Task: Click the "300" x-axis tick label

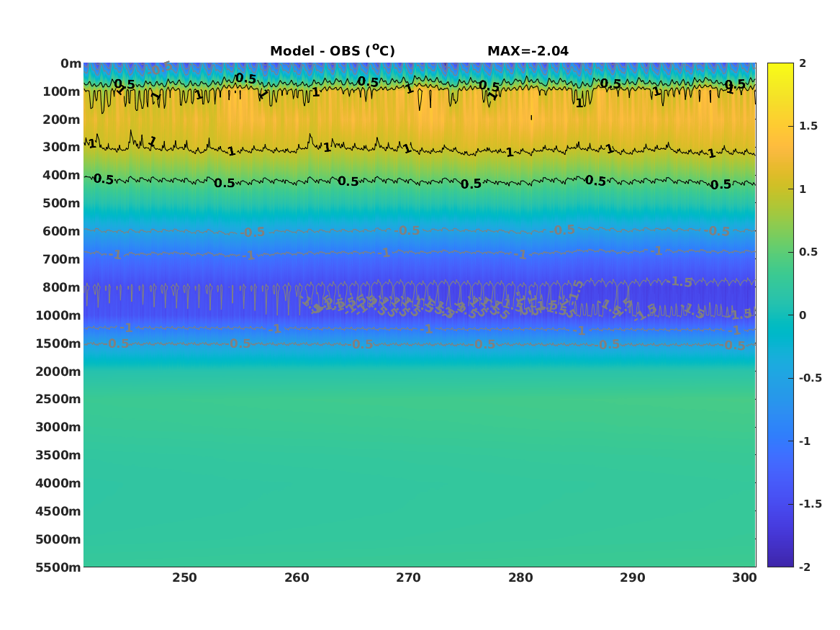Action: [745, 577]
